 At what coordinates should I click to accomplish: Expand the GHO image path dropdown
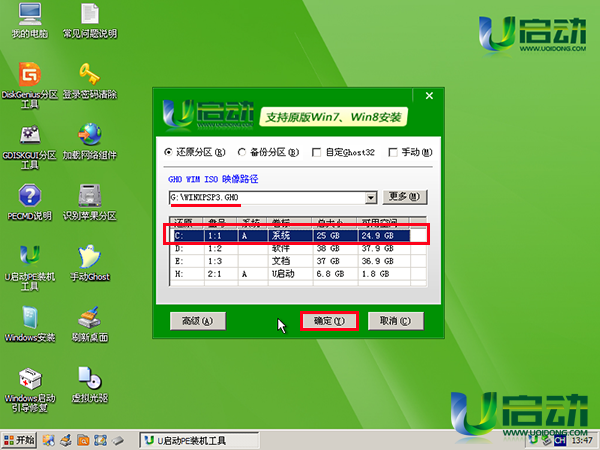click(371, 198)
